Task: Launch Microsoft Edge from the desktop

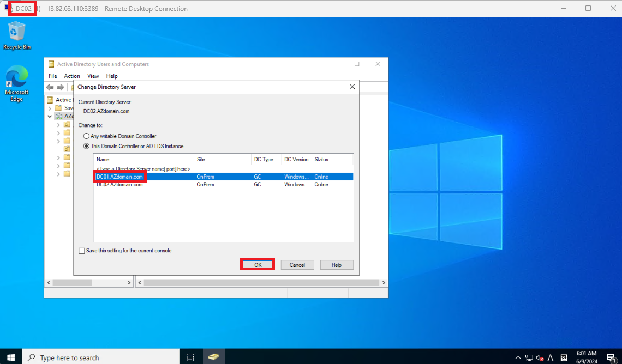Action: click(x=17, y=83)
